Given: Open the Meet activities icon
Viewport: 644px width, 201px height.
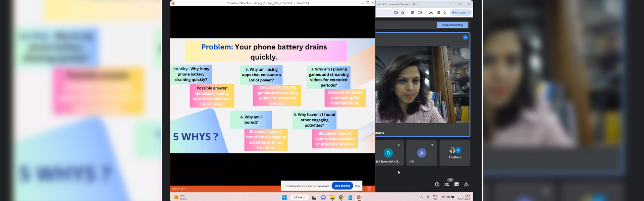Looking at the screenshot, I should [466, 184].
